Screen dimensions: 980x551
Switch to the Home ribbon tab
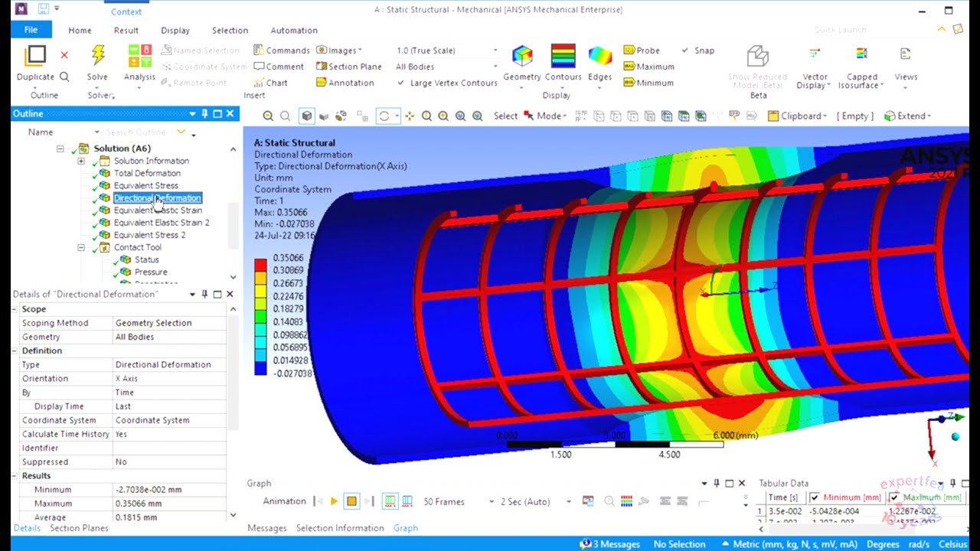80,31
